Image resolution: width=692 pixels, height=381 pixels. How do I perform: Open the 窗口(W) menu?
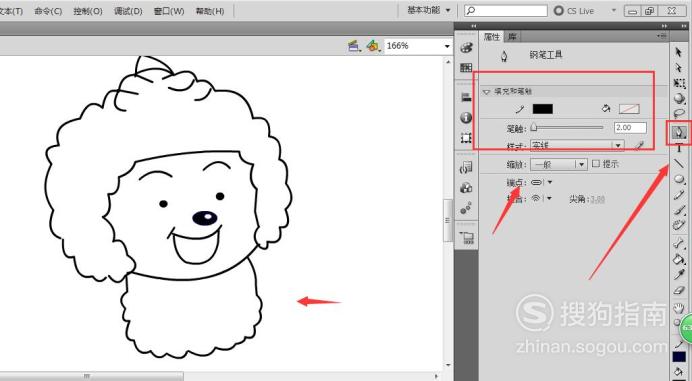click(169, 11)
